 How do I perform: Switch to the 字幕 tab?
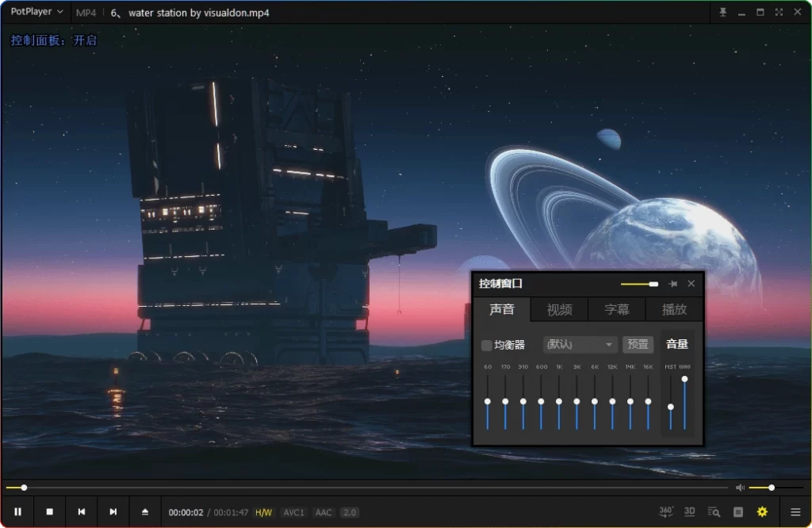(x=617, y=309)
